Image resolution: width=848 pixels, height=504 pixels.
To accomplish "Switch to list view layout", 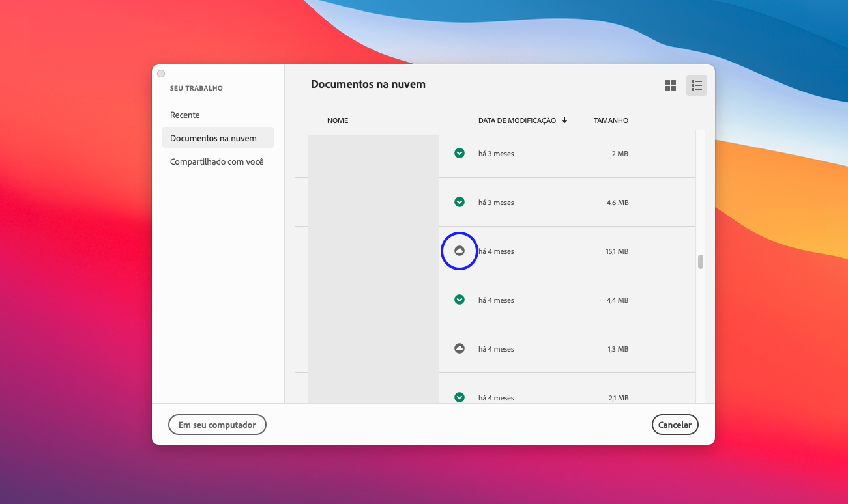I will click(x=696, y=85).
